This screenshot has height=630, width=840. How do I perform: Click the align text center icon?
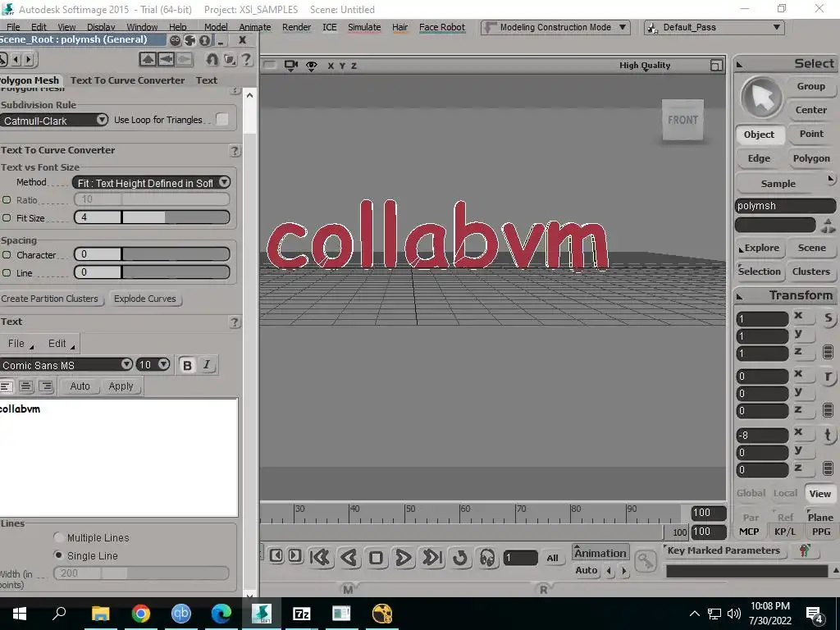(25, 386)
